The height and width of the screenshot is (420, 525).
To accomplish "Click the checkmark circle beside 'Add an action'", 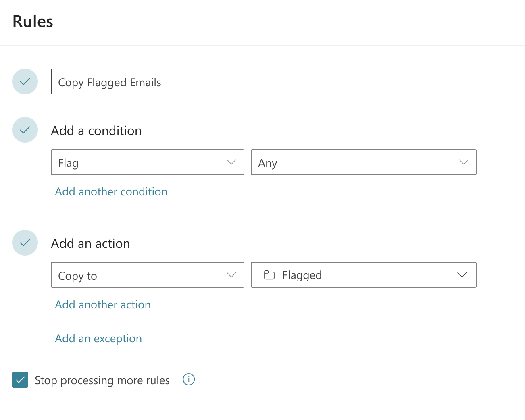I will (x=25, y=243).
